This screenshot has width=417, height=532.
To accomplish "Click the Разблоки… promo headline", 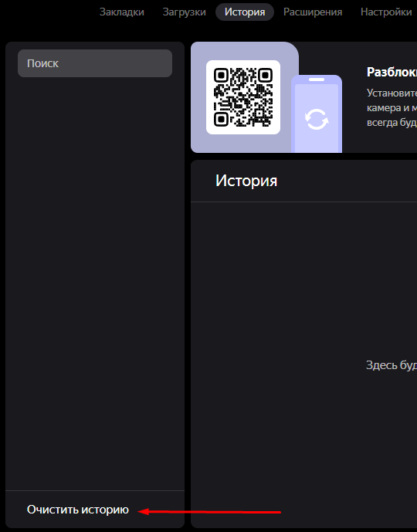I will [392, 72].
